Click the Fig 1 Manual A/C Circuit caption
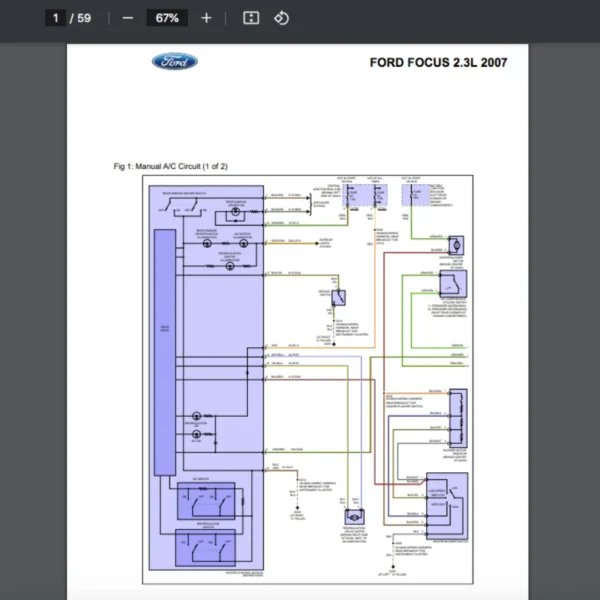This screenshot has height=600, width=600. tap(171, 166)
